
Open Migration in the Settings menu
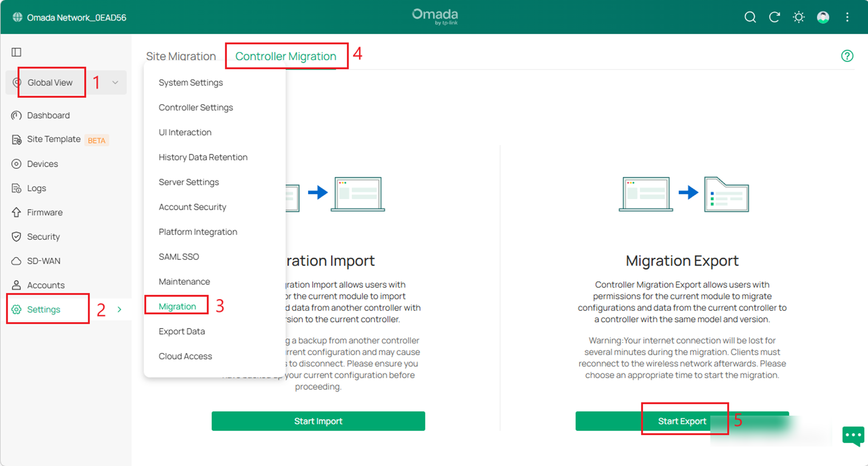176,306
